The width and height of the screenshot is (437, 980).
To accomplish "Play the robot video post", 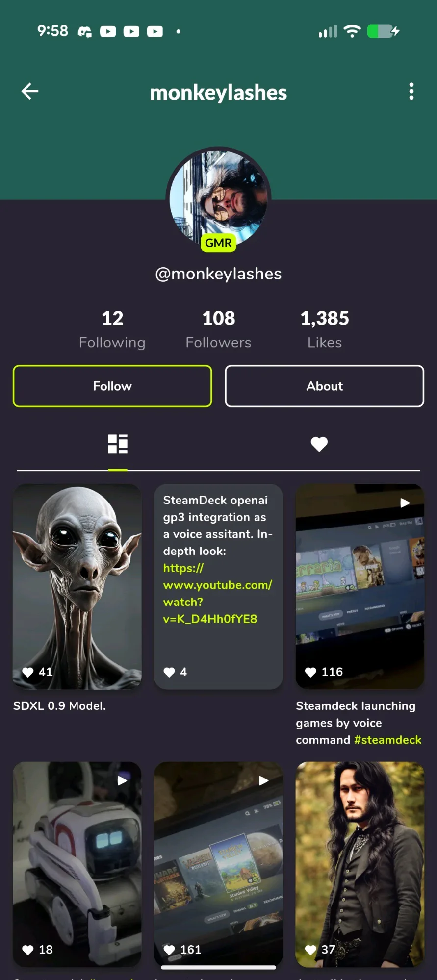I will (77, 864).
